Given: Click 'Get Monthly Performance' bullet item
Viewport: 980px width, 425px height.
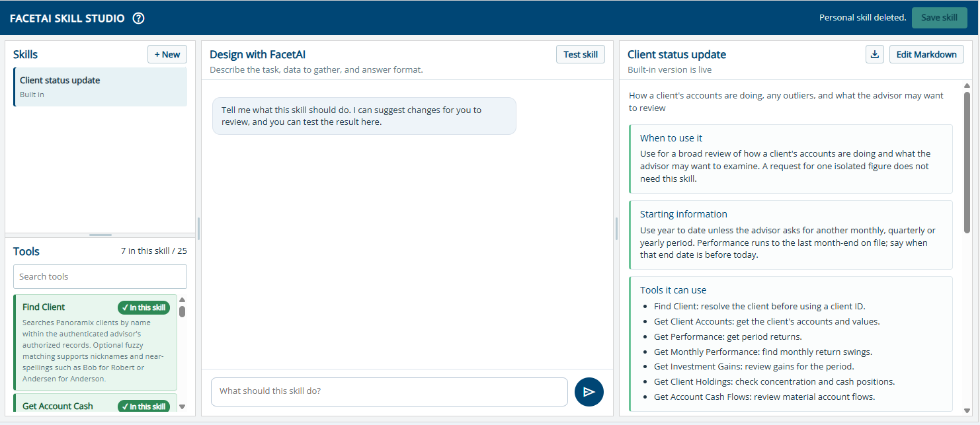Looking at the screenshot, I should tap(763, 352).
